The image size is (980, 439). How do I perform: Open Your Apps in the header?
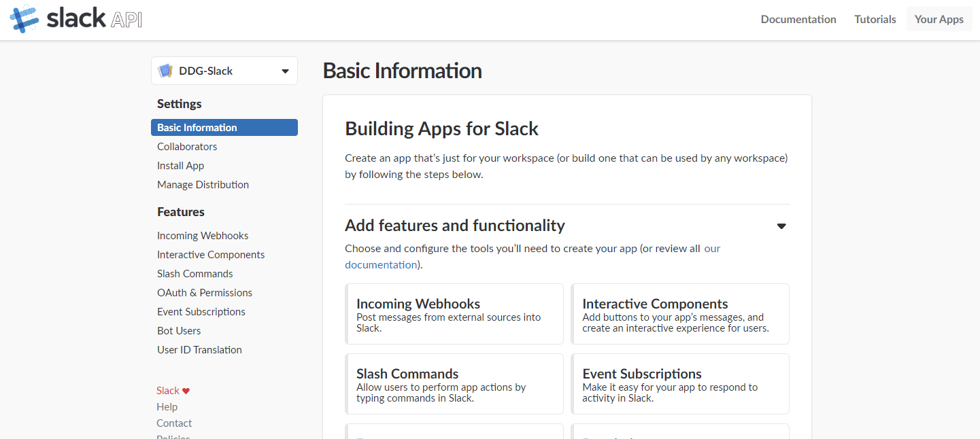(939, 19)
